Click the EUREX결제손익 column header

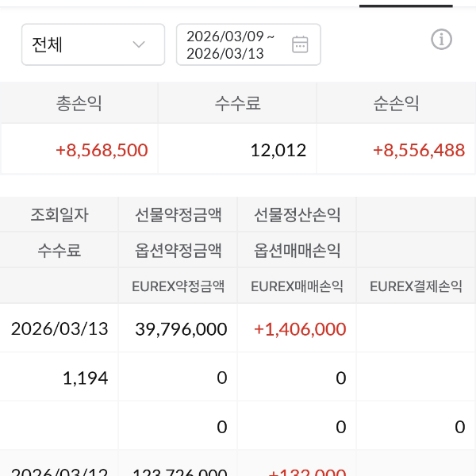(x=416, y=286)
